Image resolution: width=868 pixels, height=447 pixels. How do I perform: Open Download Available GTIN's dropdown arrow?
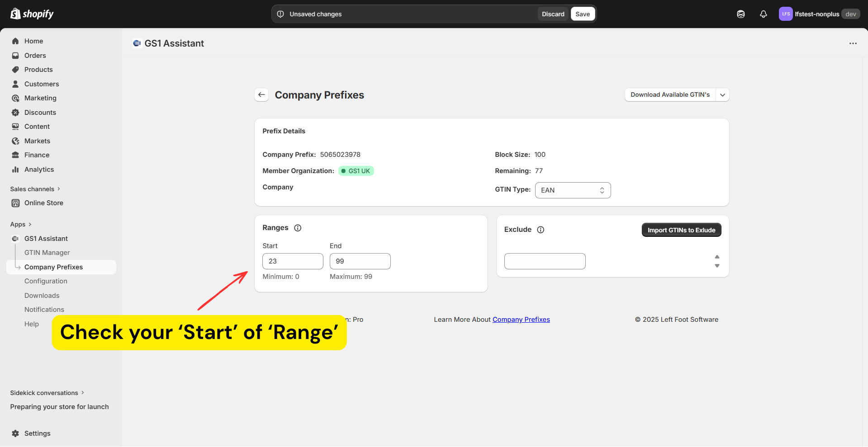722,95
